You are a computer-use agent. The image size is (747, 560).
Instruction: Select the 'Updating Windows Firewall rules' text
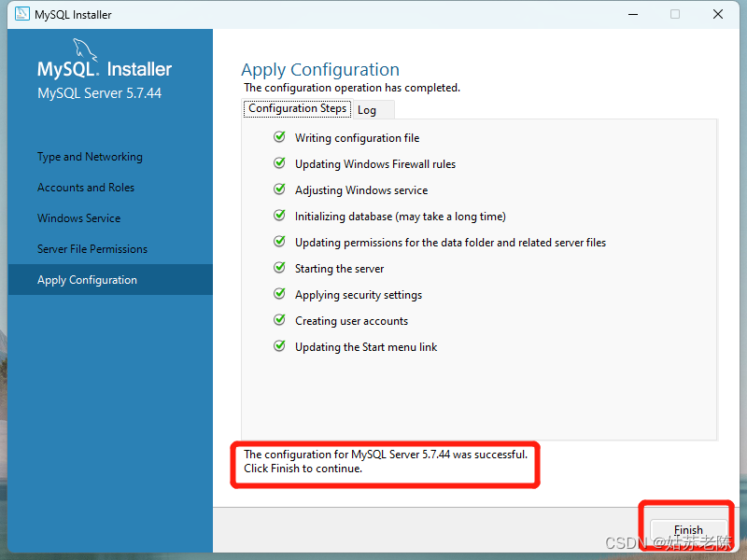375,164
